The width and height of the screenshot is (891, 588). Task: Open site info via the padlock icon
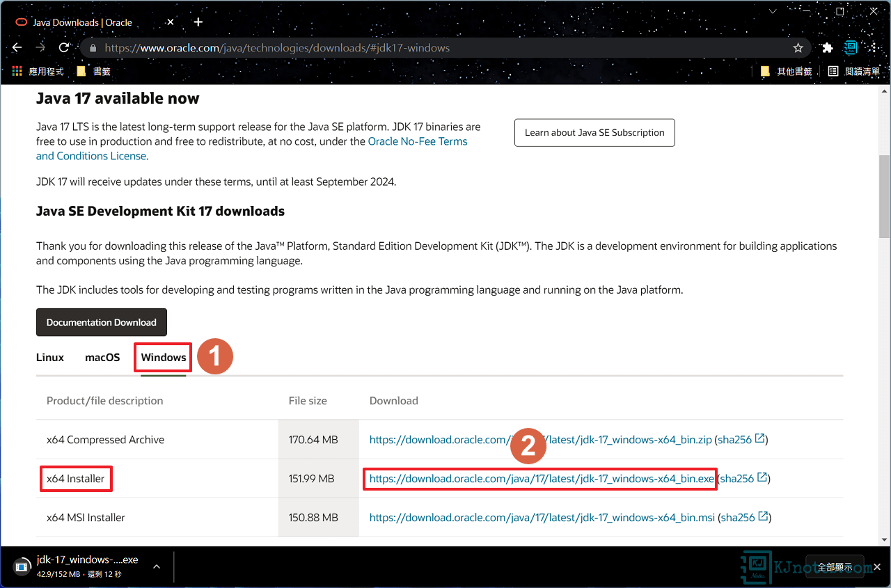coord(93,48)
